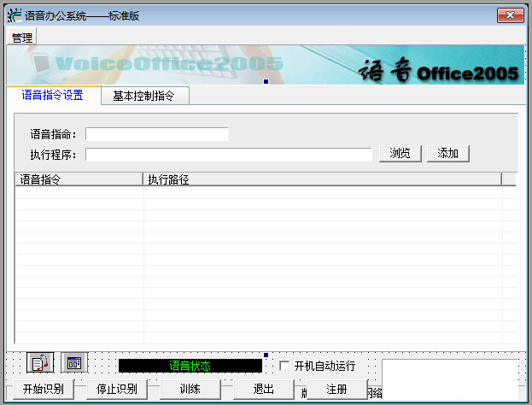Viewport: 532px width, 405px height.
Task: Click into the 语音指命 input field
Action: tap(157, 134)
